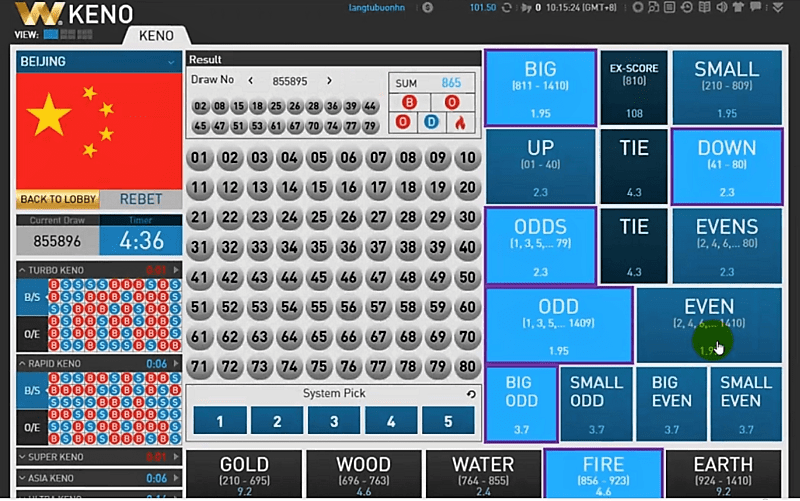Open the game rules book icon

click(704, 7)
